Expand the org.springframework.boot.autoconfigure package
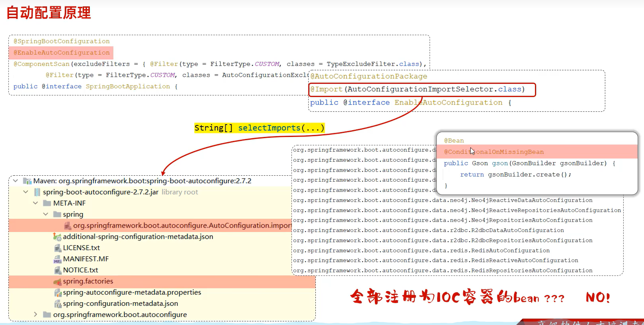The height and width of the screenshot is (325, 644). tap(36, 315)
